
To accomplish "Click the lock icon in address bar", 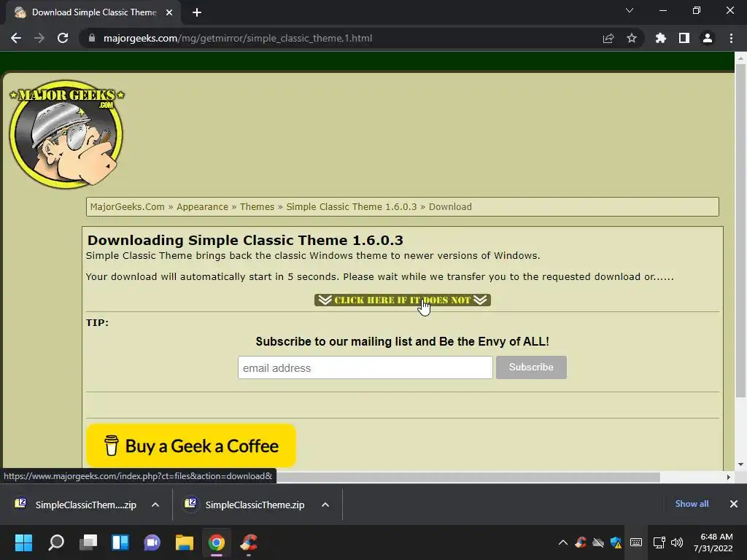I will click(92, 38).
